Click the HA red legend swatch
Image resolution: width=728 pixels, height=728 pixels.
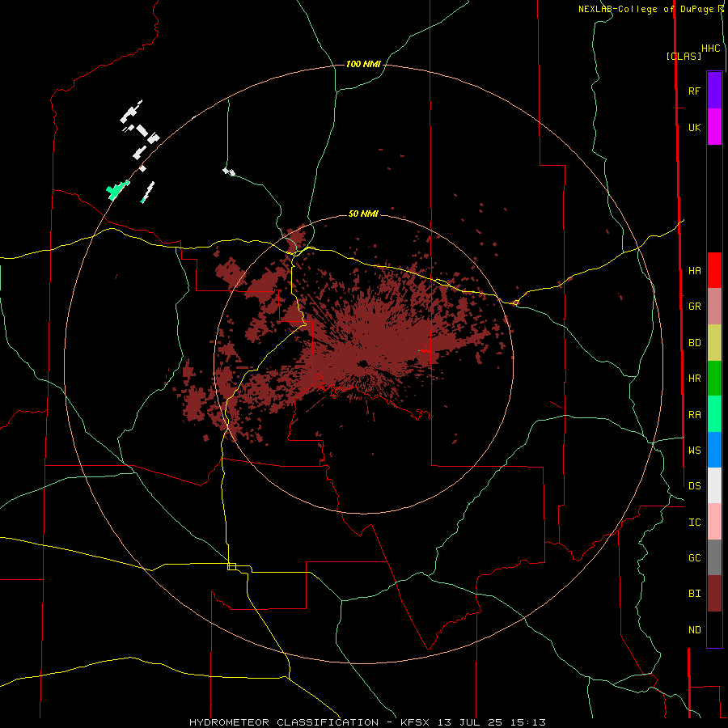pos(714,270)
